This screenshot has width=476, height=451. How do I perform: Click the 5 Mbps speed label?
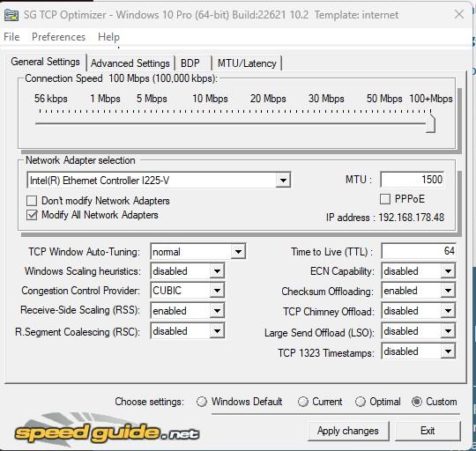tap(152, 99)
